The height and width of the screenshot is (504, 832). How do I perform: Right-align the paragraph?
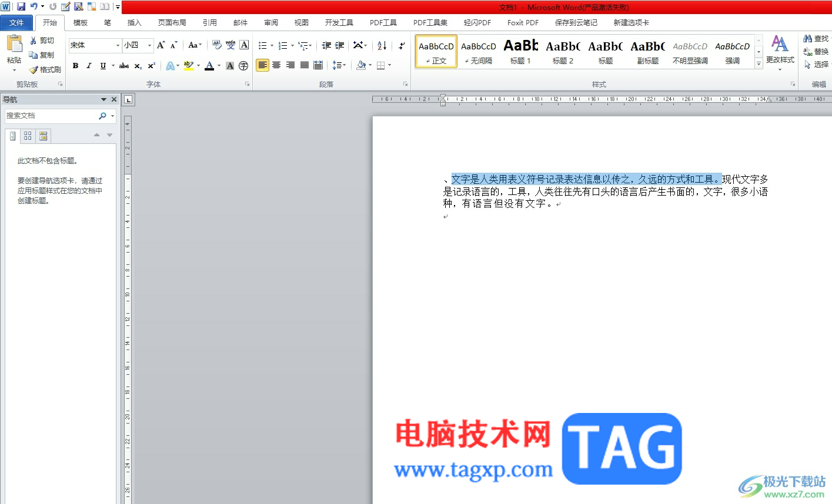[x=290, y=65]
